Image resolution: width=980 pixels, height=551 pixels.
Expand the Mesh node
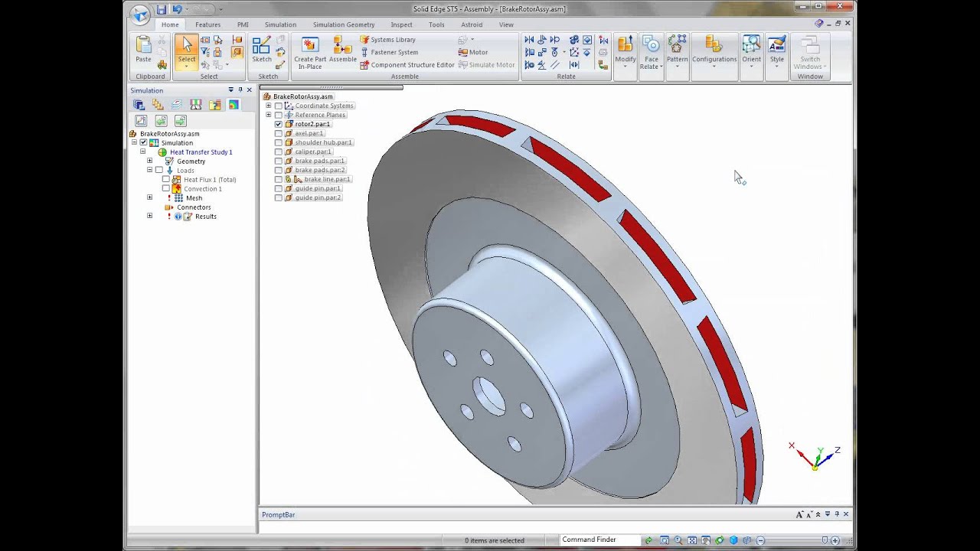click(x=150, y=198)
